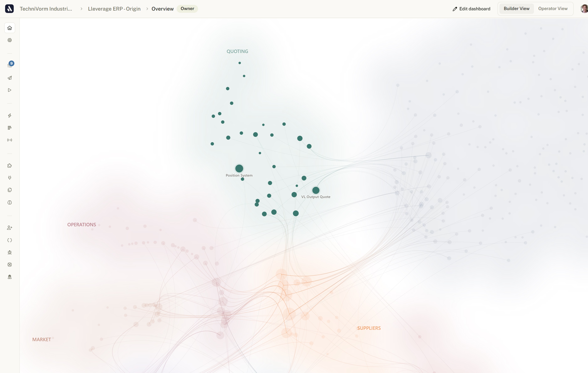Click the Edit dashboard button
Screen dimensions: 588x373
(471, 9)
